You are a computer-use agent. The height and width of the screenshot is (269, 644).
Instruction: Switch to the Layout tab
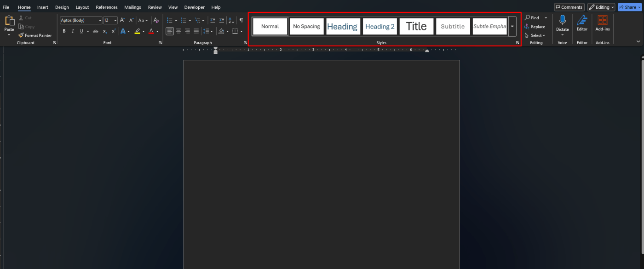[x=82, y=7]
